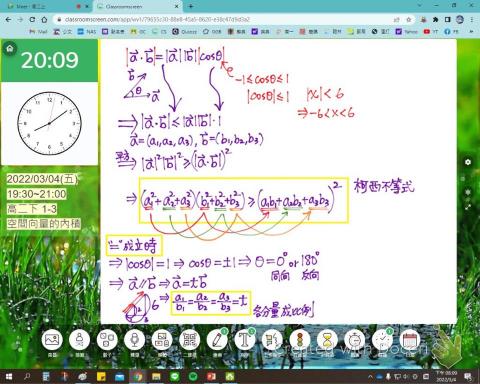Select the Classroomscreen browser tab

137,6
